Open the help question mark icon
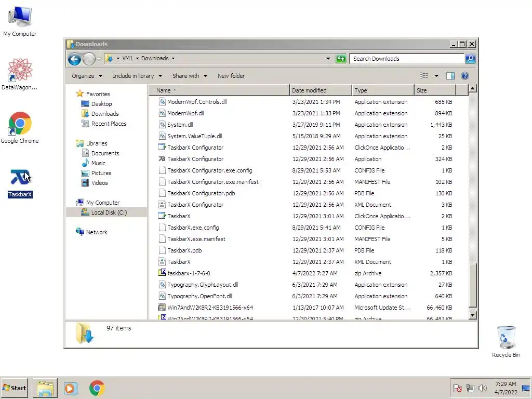Screen dimensions: 532x399 (x=465, y=76)
